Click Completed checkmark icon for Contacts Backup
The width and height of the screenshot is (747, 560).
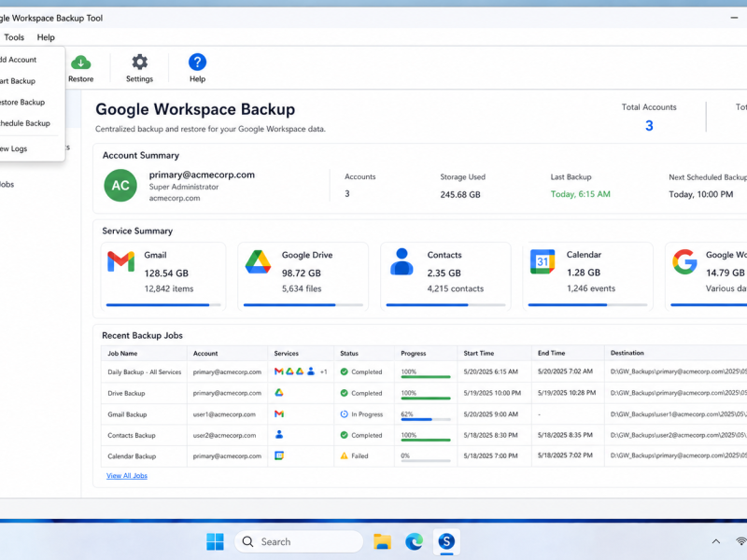[x=344, y=435]
